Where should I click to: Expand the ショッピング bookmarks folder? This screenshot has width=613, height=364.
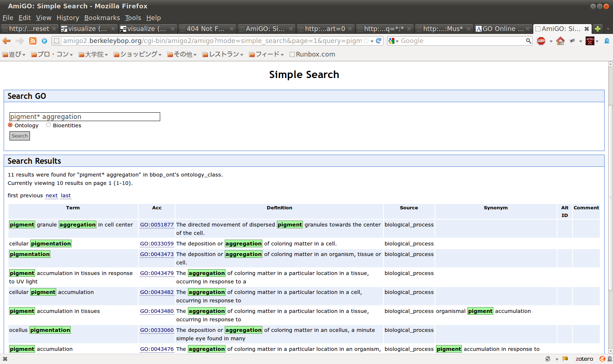coord(137,54)
